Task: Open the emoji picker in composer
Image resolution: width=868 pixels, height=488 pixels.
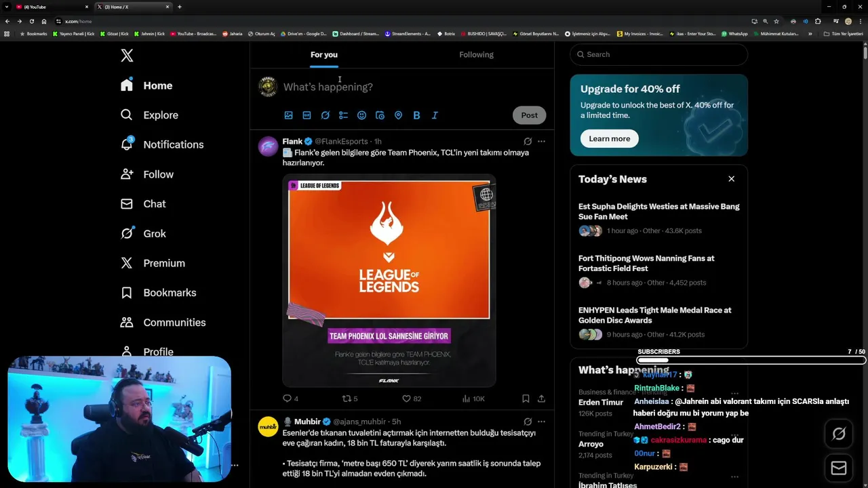Action: tap(361, 115)
